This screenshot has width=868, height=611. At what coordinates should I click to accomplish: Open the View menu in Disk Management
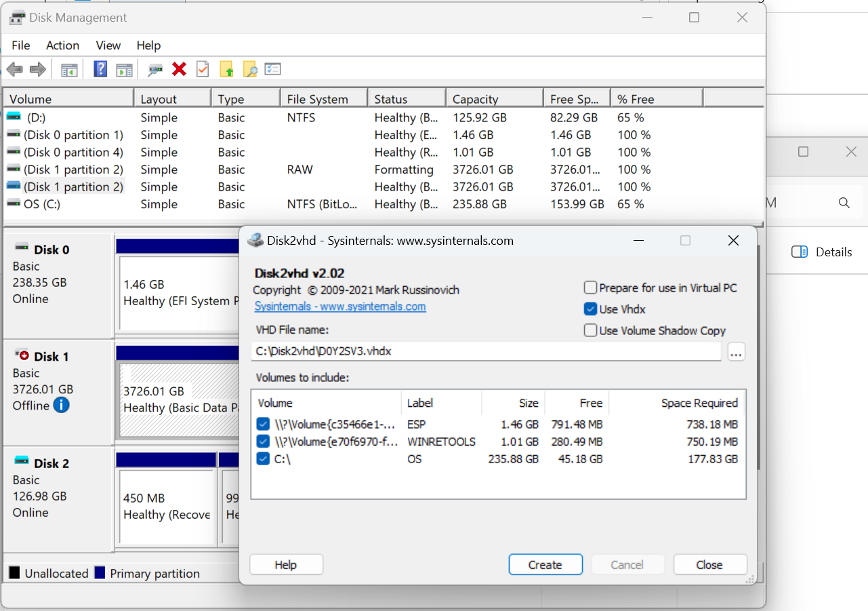tap(108, 45)
